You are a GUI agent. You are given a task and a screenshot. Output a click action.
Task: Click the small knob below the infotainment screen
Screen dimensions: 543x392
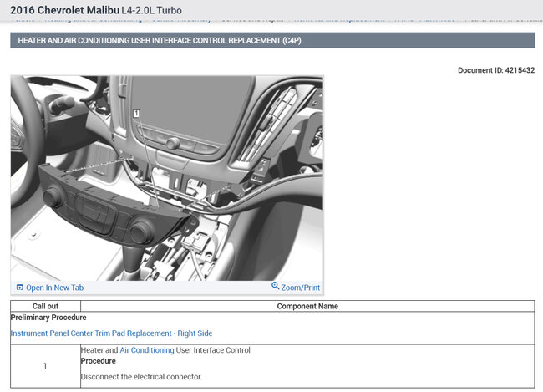[x=173, y=144]
